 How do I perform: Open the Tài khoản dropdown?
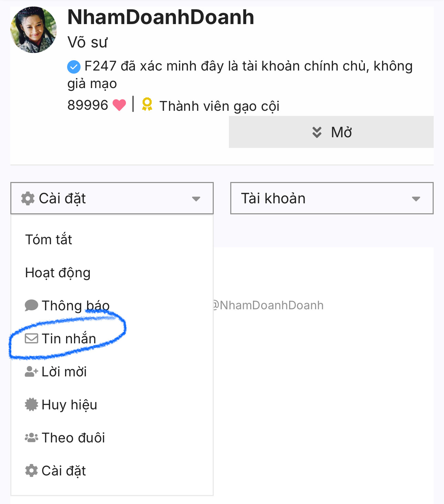point(331,199)
